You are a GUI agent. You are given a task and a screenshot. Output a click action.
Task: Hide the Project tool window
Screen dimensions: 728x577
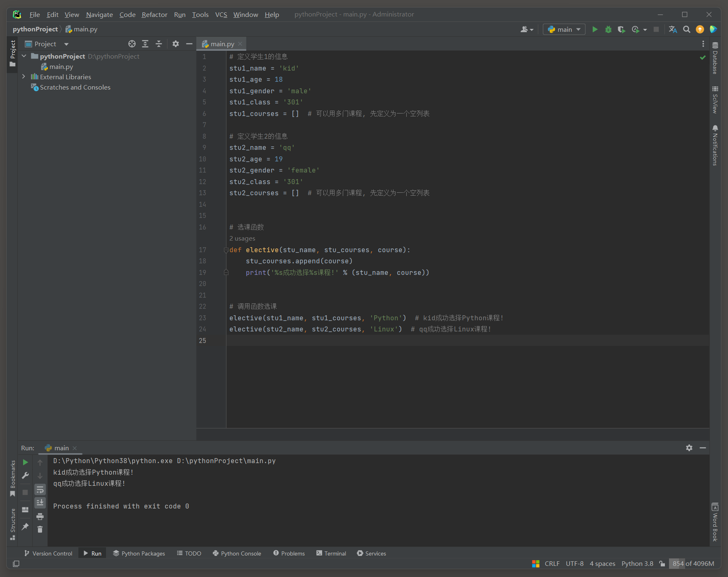pyautogui.click(x=189, y=44)
